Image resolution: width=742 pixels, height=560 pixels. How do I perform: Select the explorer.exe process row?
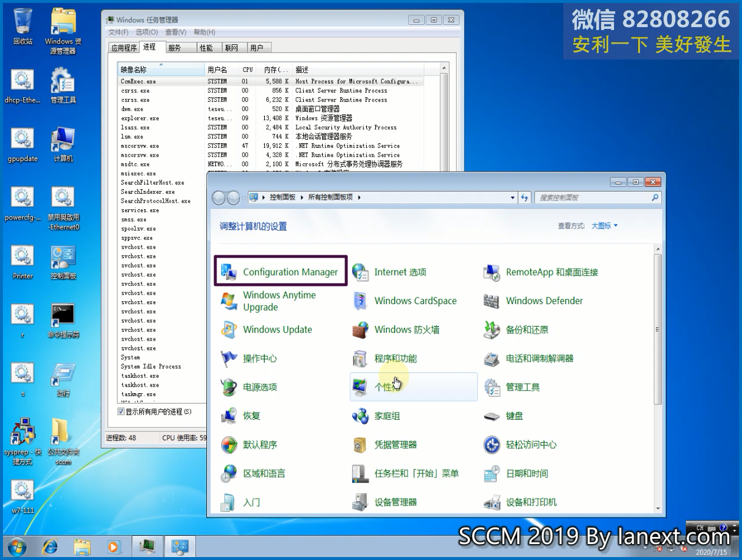pos(270,118)
